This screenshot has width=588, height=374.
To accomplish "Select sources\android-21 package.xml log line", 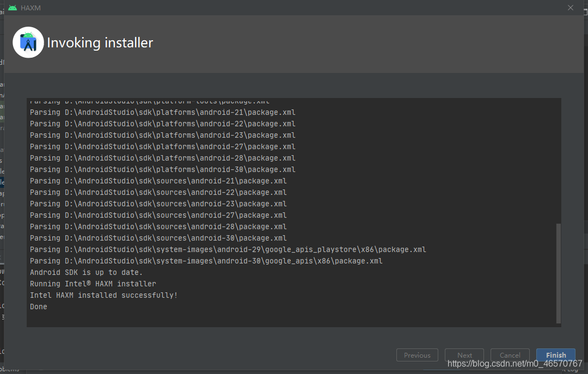I will [x=158, y=181].
